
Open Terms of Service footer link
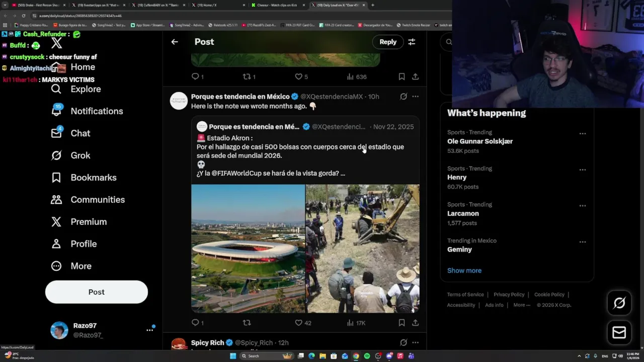[x=465, y=295]
